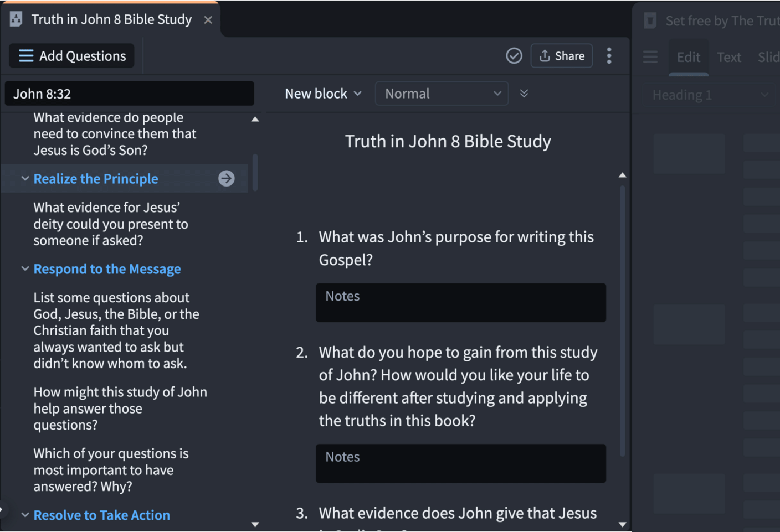Select 'How might this study of John' item
Viewport: 780px width, 532px height.
(x=120, y=409)
